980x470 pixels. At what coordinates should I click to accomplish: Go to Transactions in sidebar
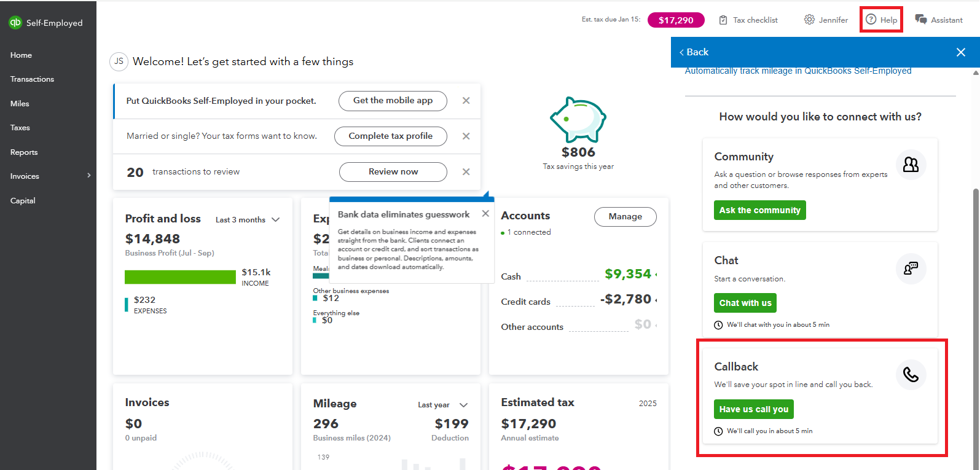point(32,79)
